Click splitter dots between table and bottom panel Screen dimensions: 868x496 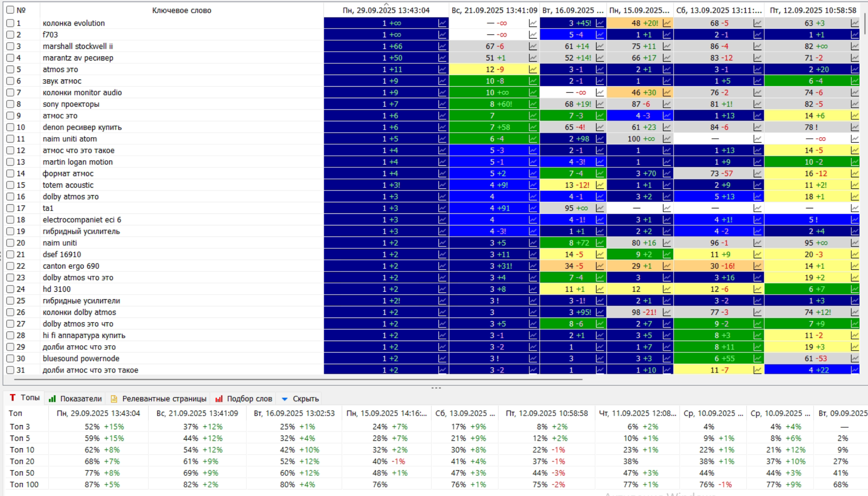click(436, 388)
